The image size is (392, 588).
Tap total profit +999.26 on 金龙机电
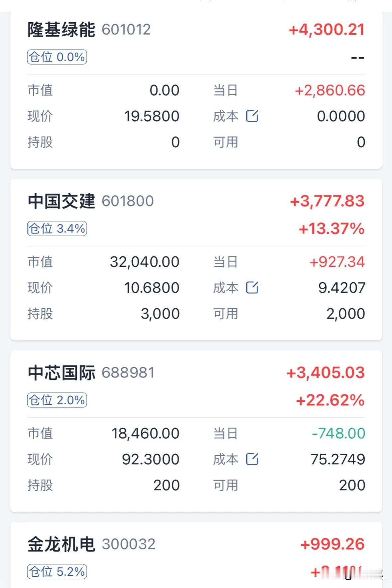click(x=332, y=544)
